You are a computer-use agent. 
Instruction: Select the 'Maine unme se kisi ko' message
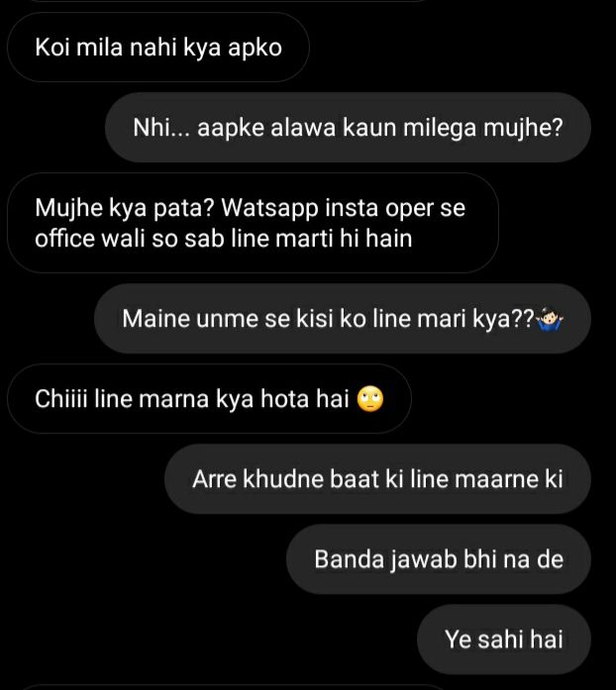343,319
